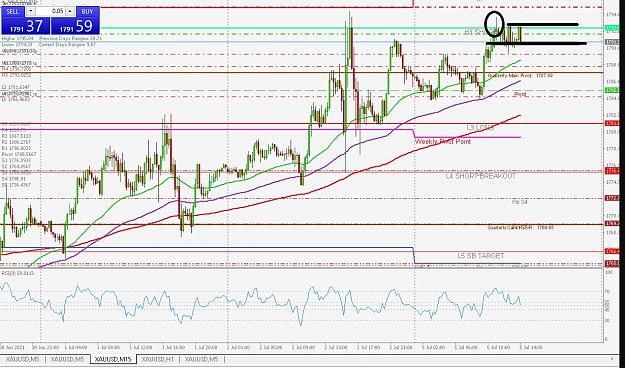Click the 1791 37 sell price tile

tap(26, 26)
